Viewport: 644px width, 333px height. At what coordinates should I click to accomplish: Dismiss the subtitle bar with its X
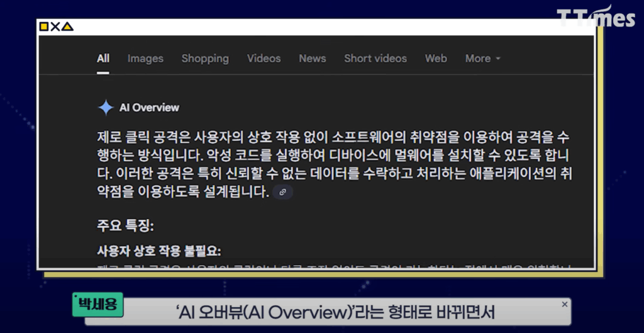click(564, 305)
